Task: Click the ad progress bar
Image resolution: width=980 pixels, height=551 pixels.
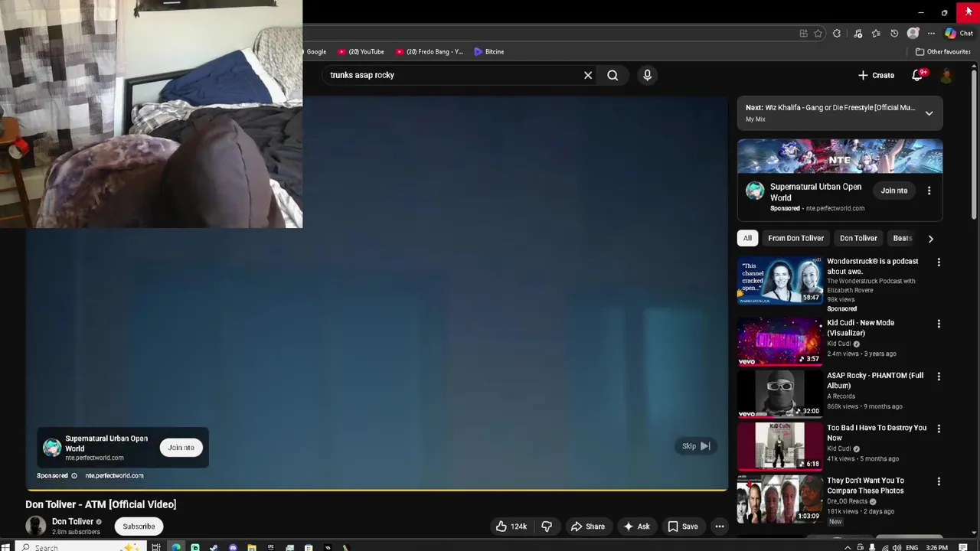Action: (377, 489)
